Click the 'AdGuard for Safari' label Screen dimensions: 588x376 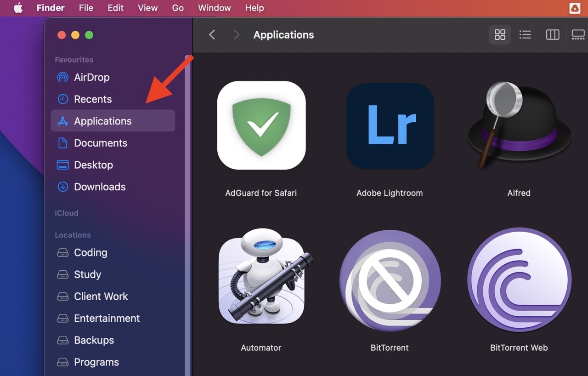tap(261, 193)
